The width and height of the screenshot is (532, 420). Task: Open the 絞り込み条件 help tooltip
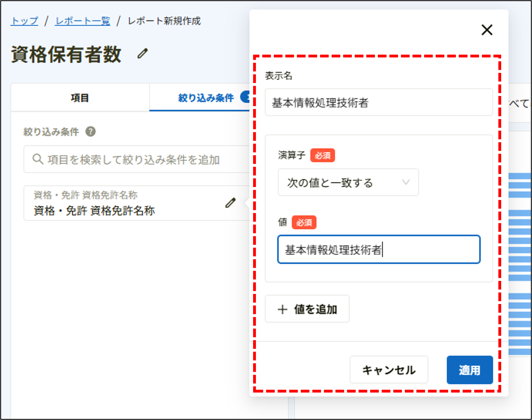pyautogui.click(x=91, y=131)
